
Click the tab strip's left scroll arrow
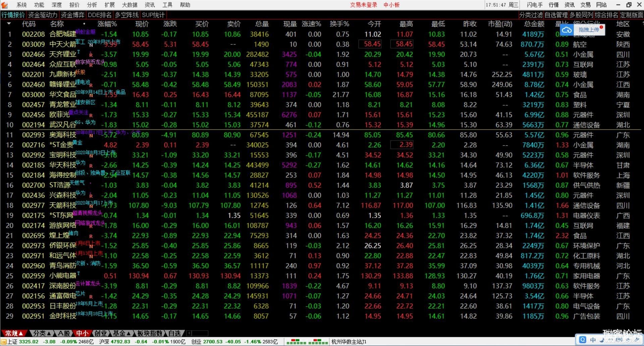(x=189, y=333)
